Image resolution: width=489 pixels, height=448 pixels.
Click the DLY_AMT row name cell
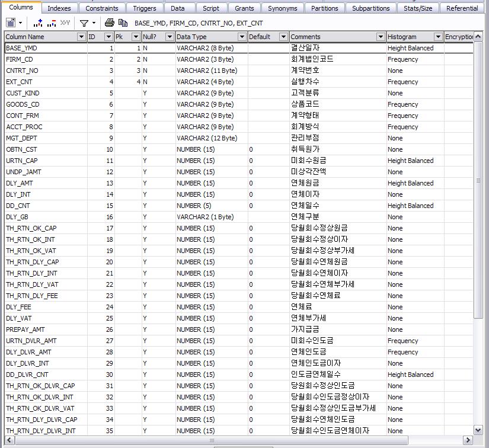point(20,183)
